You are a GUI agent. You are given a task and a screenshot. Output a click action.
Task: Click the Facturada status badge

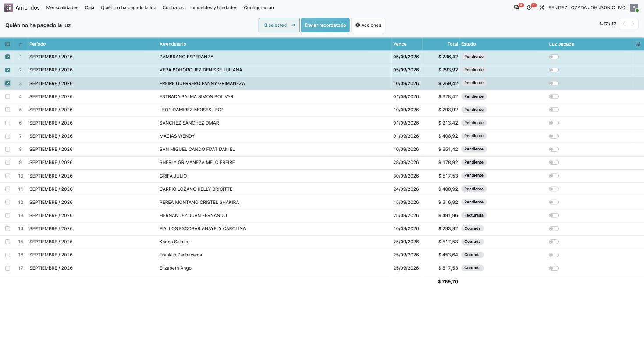tap(474, 215)
